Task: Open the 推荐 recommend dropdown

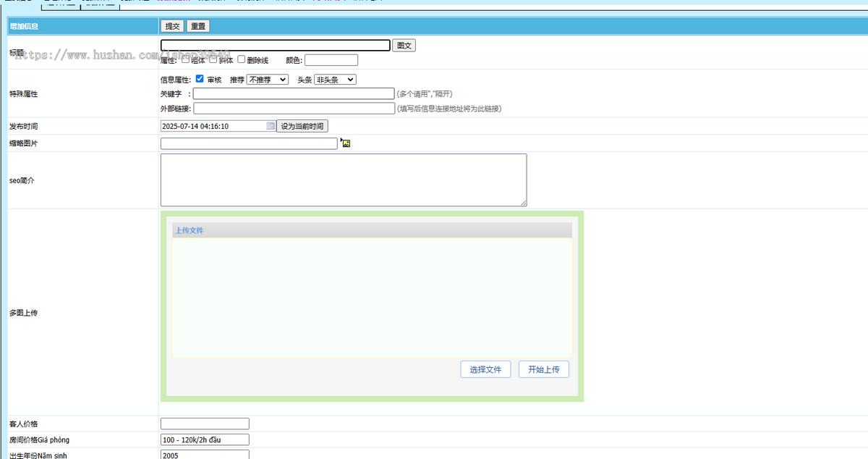Action: (268, 80)
